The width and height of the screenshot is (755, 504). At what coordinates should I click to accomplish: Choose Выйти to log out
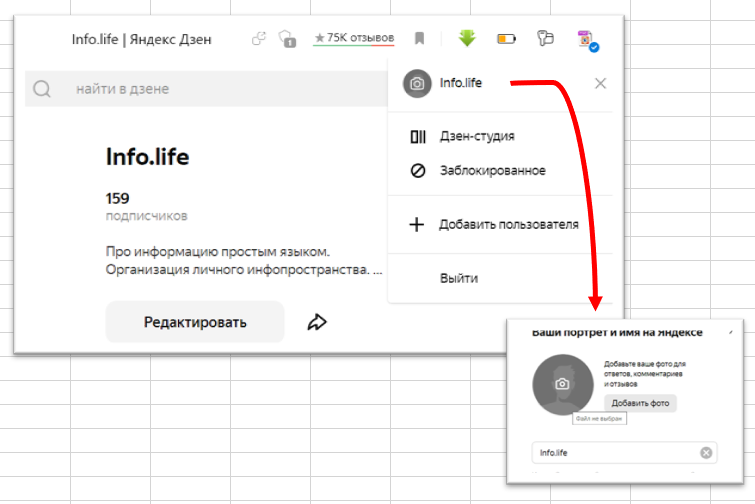pos(459,278)
